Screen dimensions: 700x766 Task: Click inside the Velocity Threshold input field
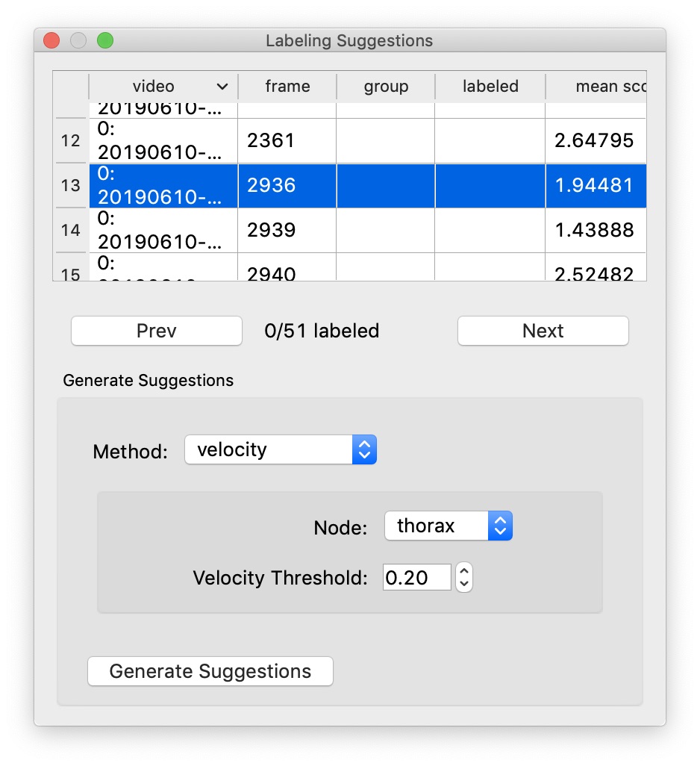point(415,577)
